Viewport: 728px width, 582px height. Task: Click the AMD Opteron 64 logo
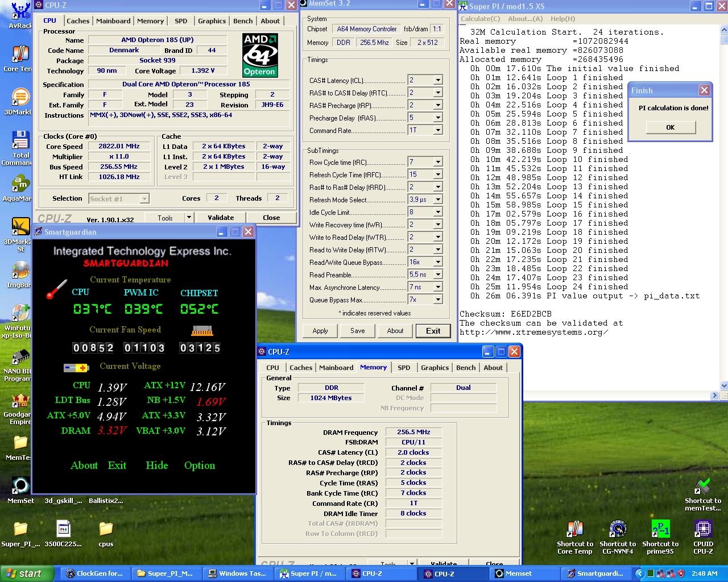point(259,55)
